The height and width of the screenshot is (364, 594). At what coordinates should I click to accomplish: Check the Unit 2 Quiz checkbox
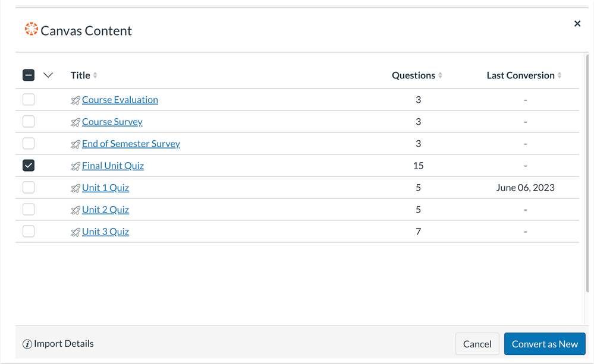pos(29,209)
